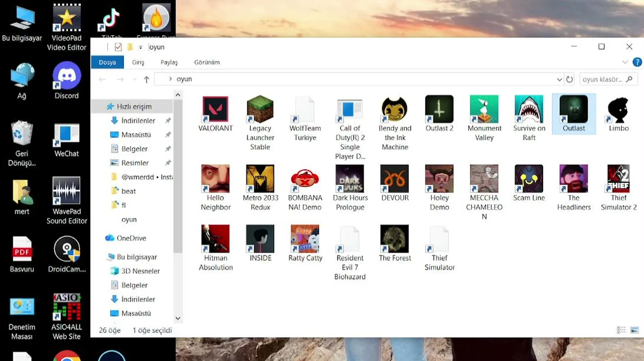The image size is (644, 361).
Task: Select the Denetim Masası desktop icon
Action: (22, 319)
